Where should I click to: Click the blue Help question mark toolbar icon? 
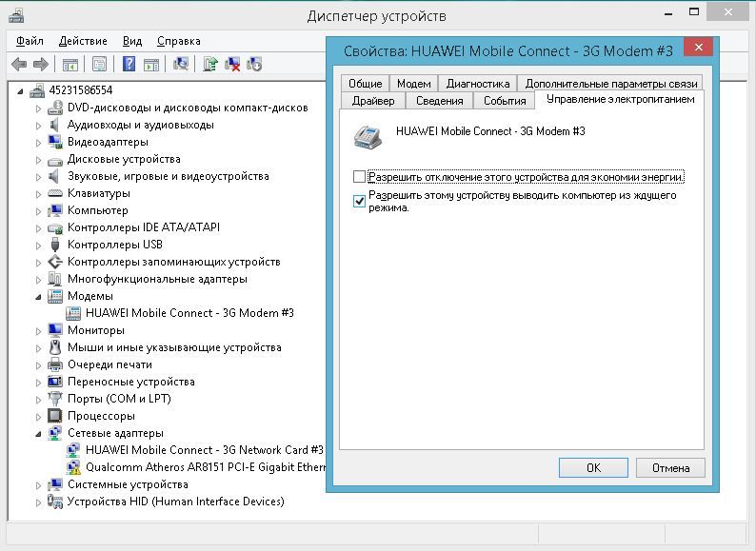[129, 64]
